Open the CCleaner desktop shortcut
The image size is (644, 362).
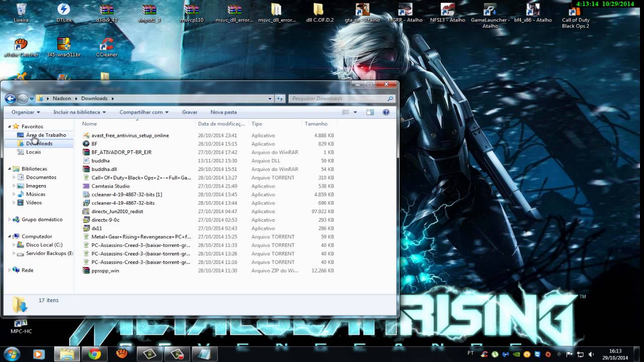click(106, 47)
